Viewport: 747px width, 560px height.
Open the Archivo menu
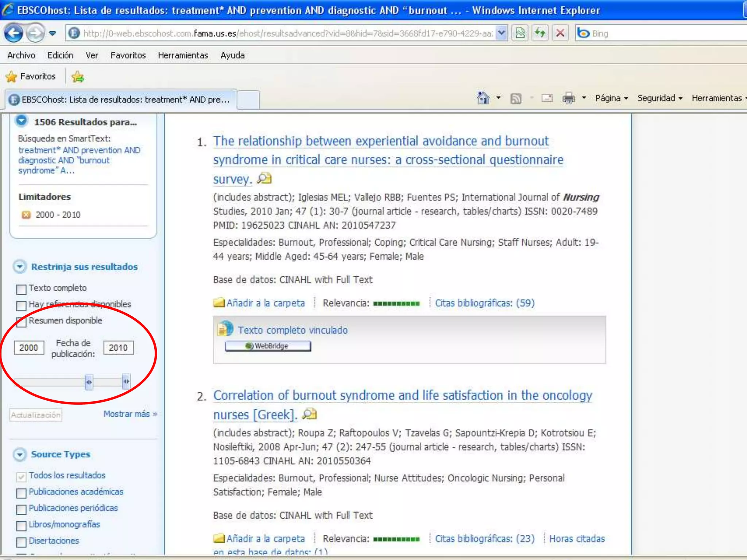coord(21,55)
